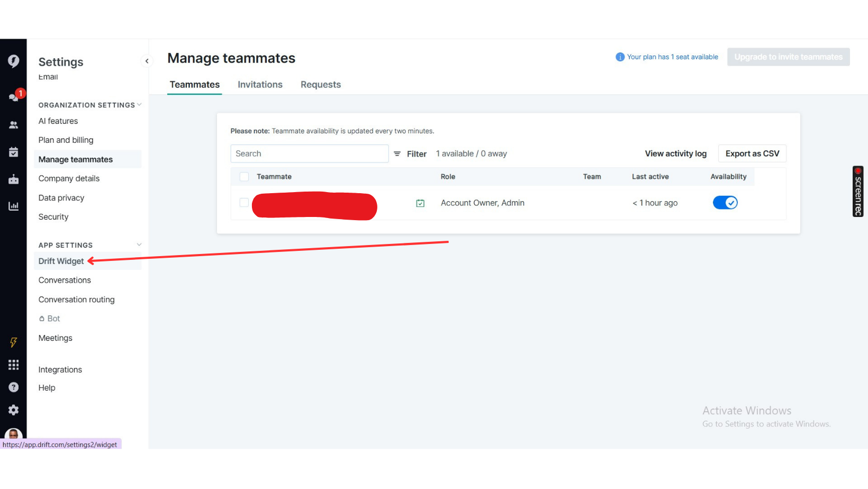Click '1 available / 0 away' status text
Viewport: 868px width, 489px height.
point(472,153)
